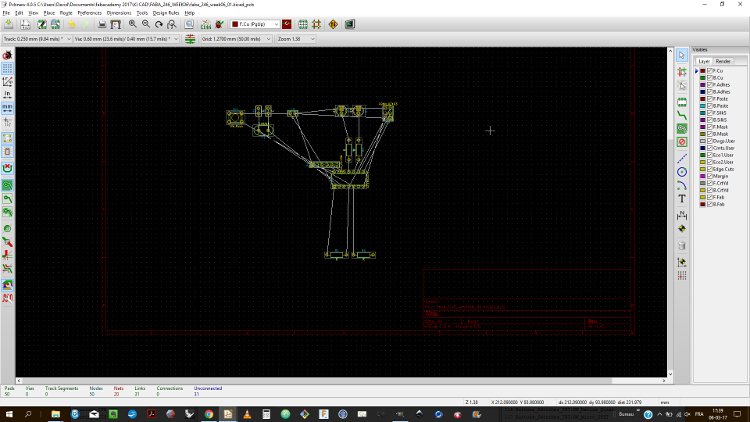Open the Footprint editor icon
Image resolution: width=750 pixels, height=422 pixels.
[42, 24]
